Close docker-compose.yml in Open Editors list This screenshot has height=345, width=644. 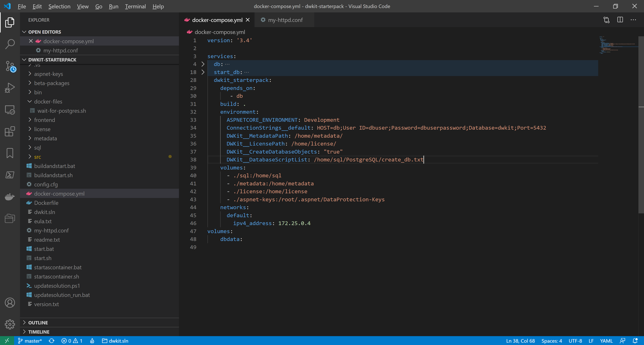pos(31,41)
